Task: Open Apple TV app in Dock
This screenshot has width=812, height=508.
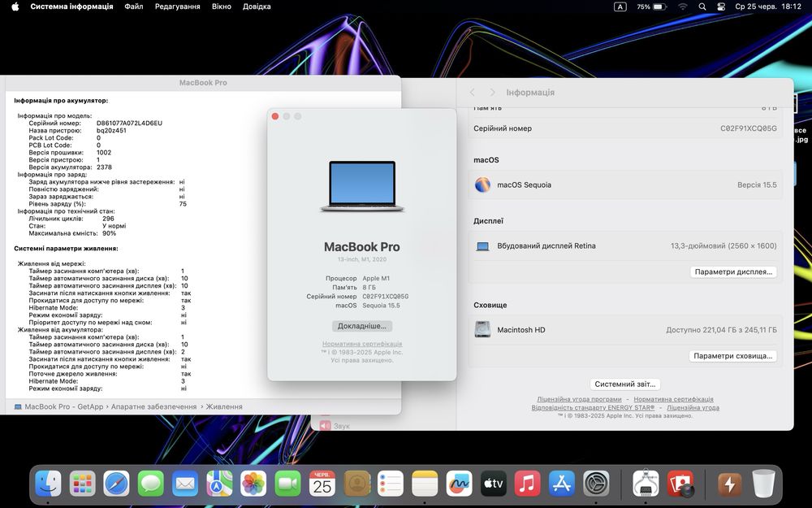Action: click(x=493, y=484)
